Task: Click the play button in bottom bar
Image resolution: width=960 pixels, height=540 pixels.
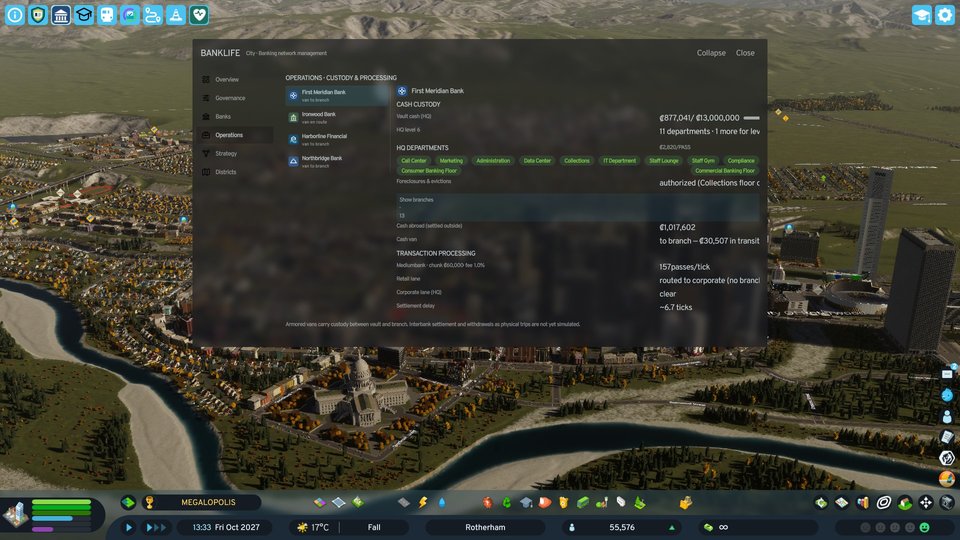Action: click(129, 527)
